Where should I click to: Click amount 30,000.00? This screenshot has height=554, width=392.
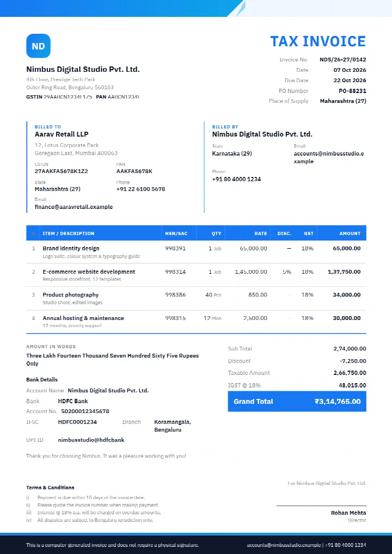click(347, 318)
